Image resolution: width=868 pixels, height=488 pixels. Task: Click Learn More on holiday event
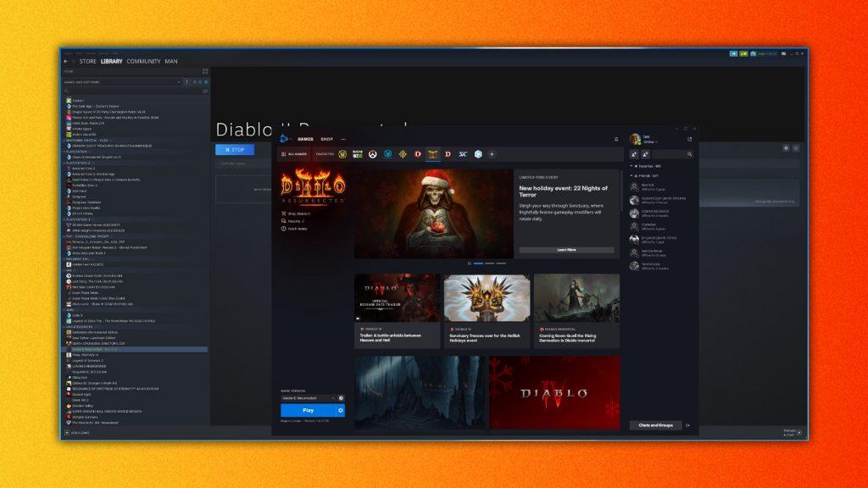[566, 250]
